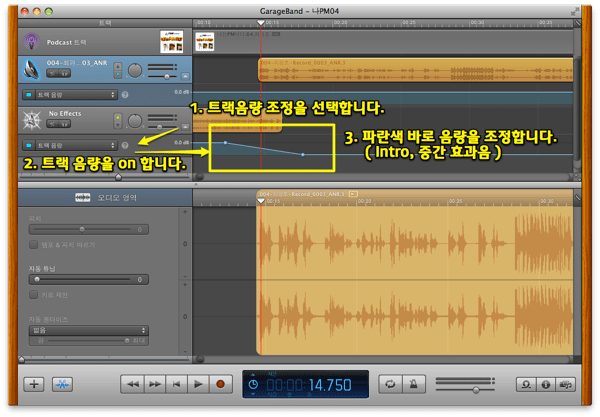Click help icon beside 004 track automation dropdown
This screenshot has height=417, width=600.
point(125,94)
